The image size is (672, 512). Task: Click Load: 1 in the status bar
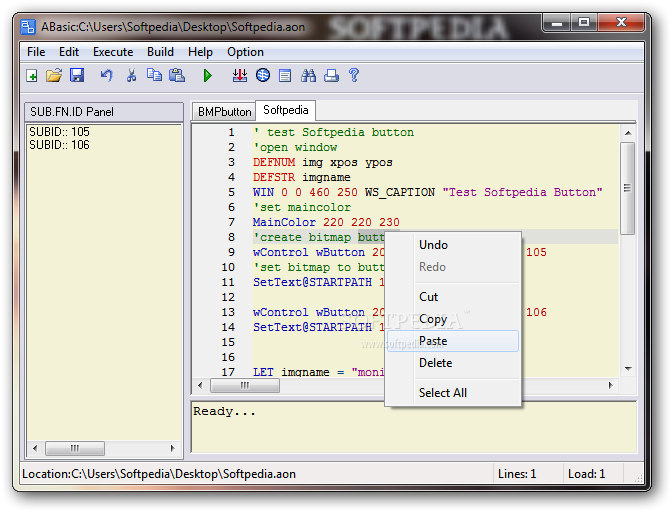point(586,474)
